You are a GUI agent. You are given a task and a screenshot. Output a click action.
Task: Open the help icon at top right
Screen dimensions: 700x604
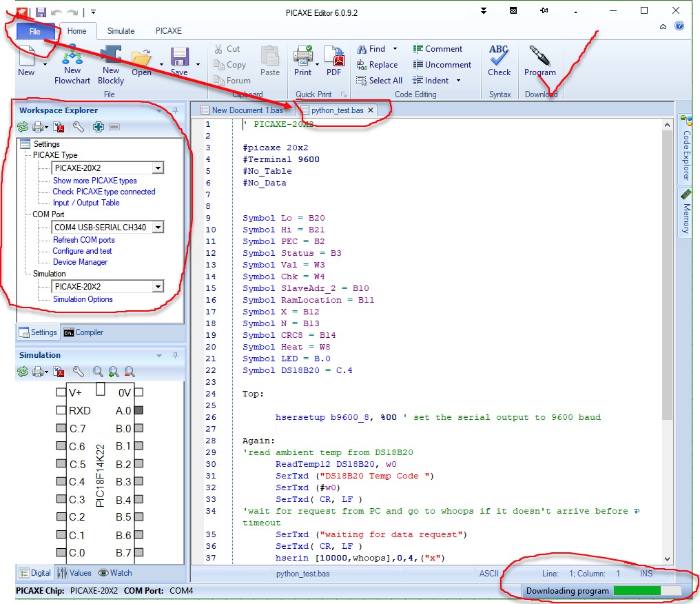[679, 26]
